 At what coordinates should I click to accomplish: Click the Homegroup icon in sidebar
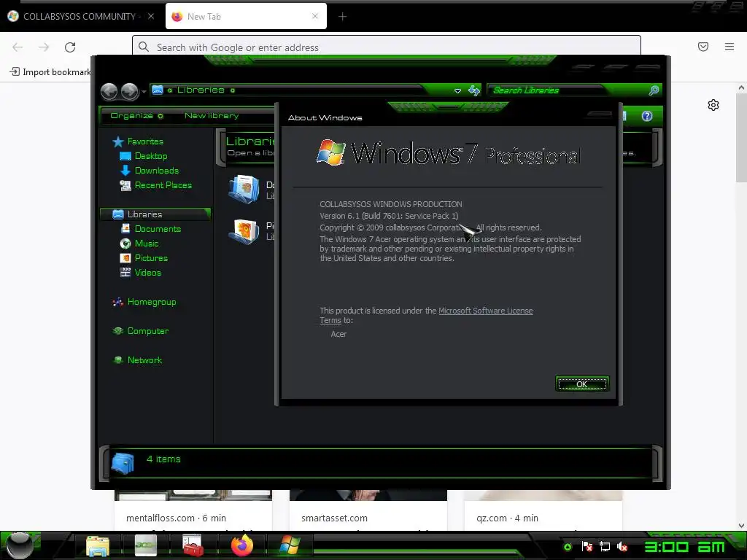[x=117, y=302]
